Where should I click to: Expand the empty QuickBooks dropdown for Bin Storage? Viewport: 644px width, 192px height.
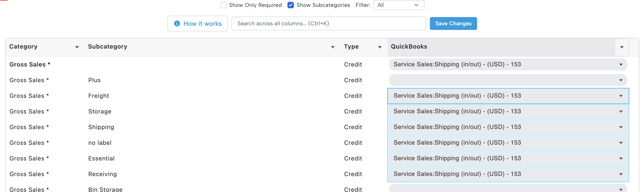[508, 189]
